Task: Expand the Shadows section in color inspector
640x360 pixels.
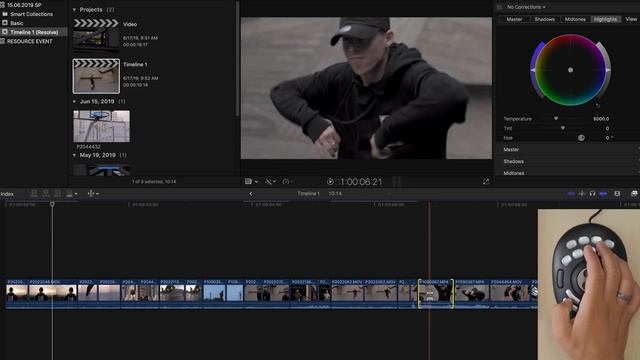Action: pyautogui.click(x=567, y=162)
